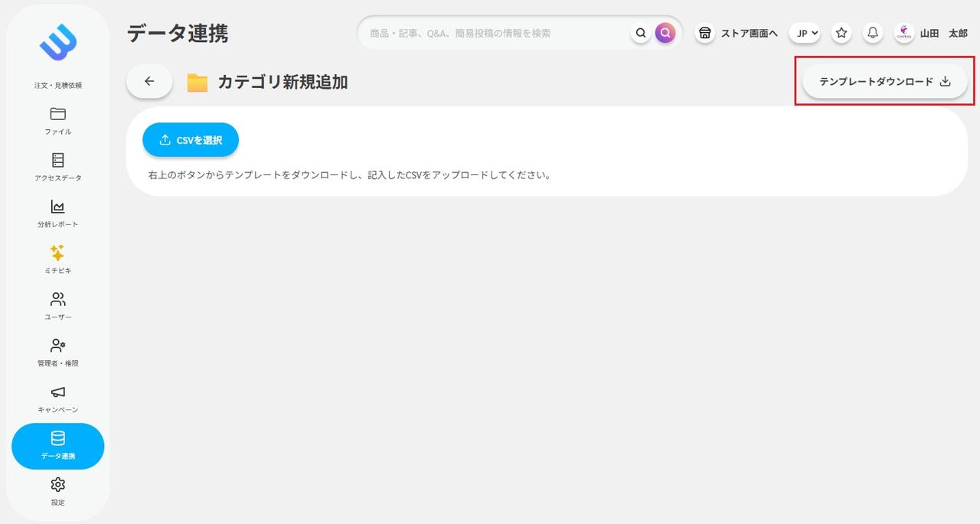Open ストア画面へ store view link

pyautogui.click(x=737, y=33)
